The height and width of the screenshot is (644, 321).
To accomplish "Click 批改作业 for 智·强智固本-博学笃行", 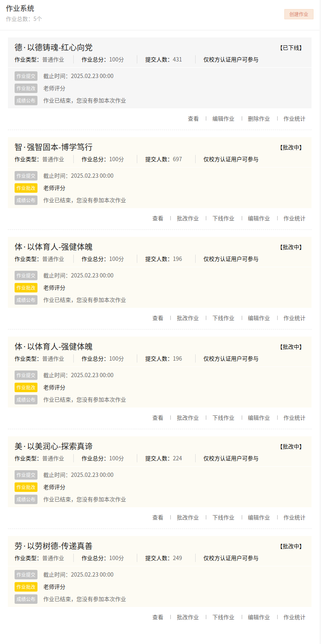I will tap(188, 218).
